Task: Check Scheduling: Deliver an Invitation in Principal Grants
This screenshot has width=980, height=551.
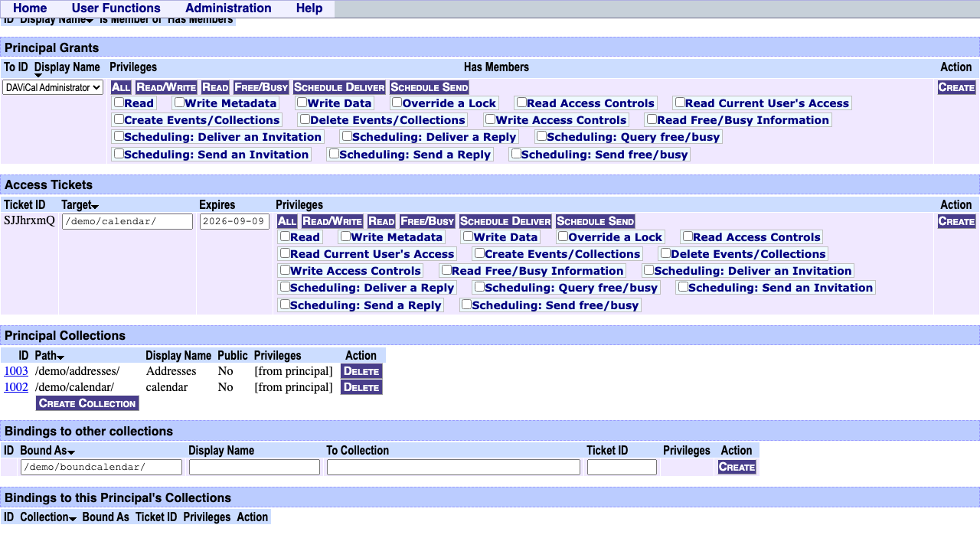Action: (x=119, y=135)
